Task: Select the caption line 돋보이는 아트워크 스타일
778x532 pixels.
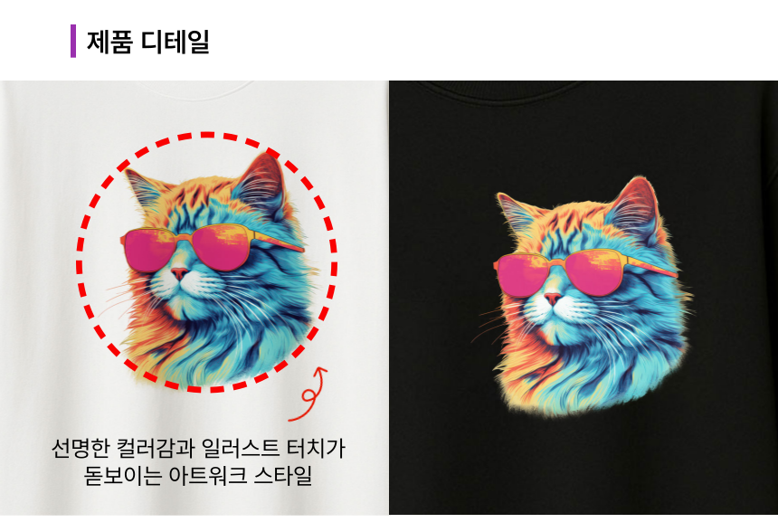Action: coord(197,475)
